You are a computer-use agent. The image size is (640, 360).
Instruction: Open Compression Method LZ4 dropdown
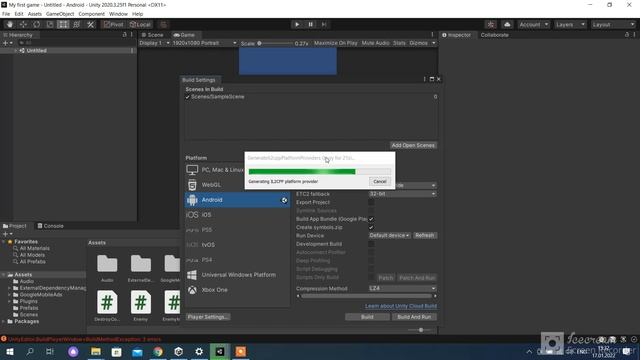(x=402, y=288)
